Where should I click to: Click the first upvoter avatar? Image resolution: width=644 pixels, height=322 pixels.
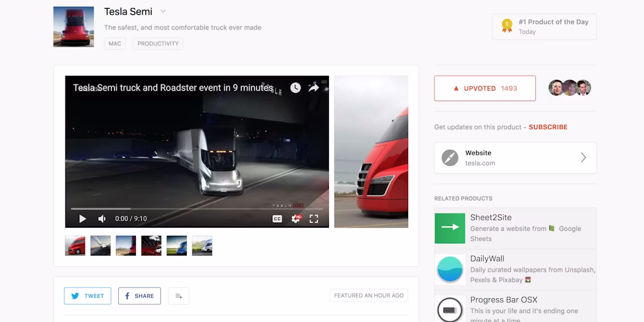coord(556,88)
